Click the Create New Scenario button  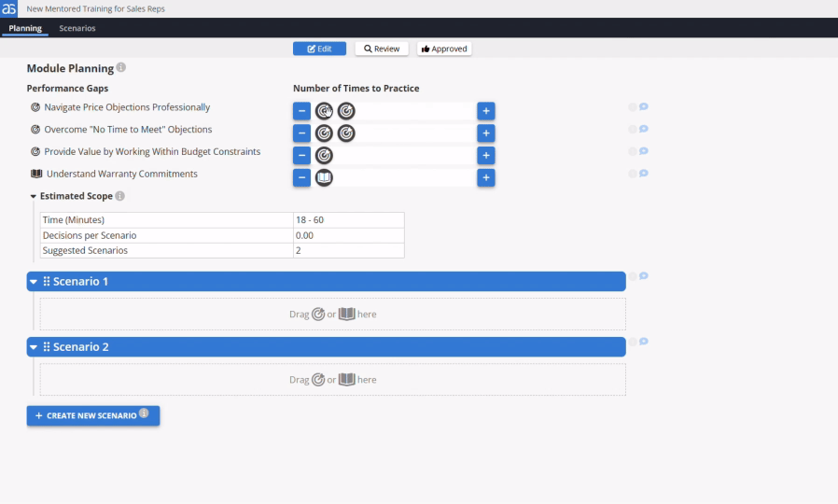pyautogui.click(x=93, y=415)
